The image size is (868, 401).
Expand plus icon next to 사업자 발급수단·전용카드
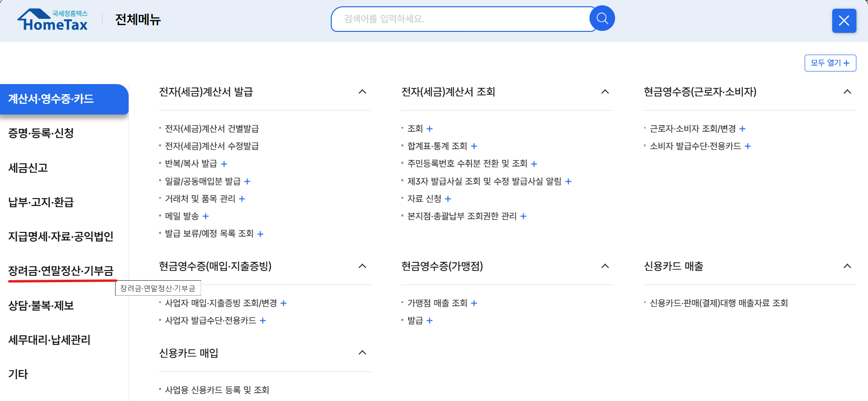tap(263, 321)
